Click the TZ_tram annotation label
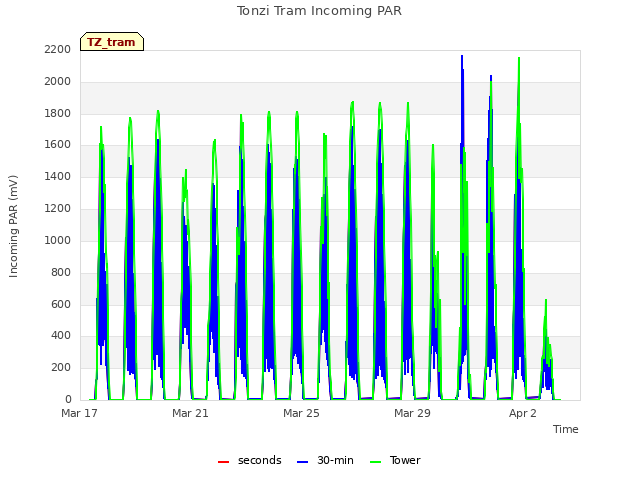Screen dimensions: 640x480 click(x=112, y=42)
